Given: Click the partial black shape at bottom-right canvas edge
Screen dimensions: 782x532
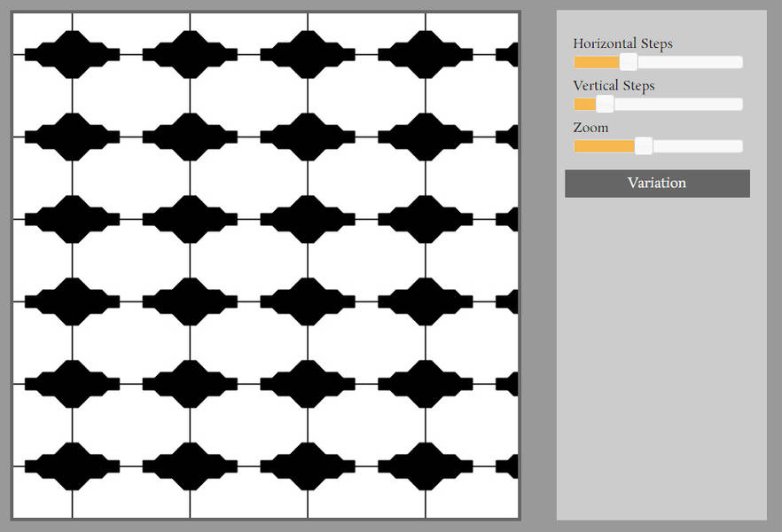Looking at the screenshot, I should pos(508,466).
